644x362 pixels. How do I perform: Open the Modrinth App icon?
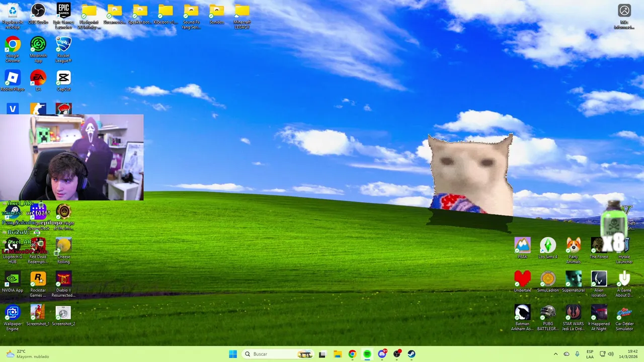38,49
